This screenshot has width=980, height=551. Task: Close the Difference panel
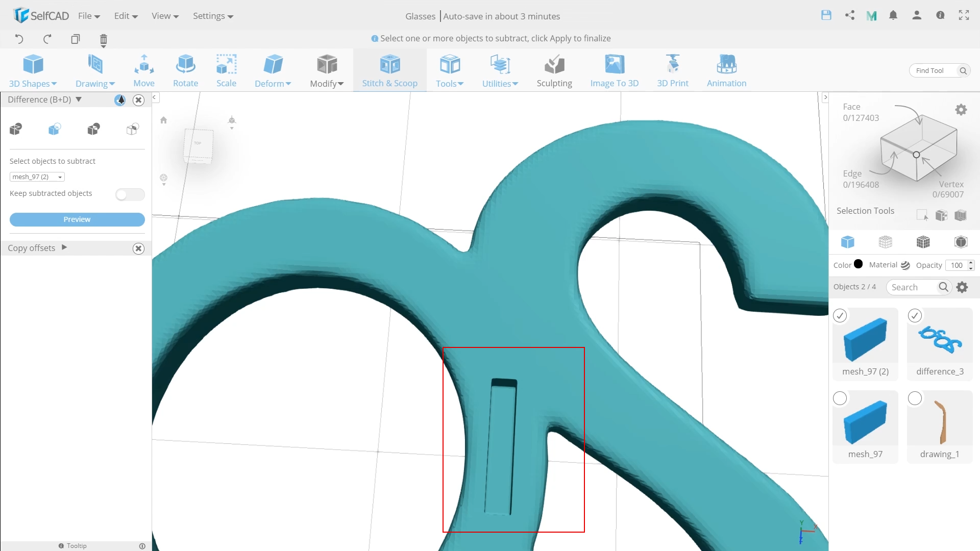tap(138, 100)
